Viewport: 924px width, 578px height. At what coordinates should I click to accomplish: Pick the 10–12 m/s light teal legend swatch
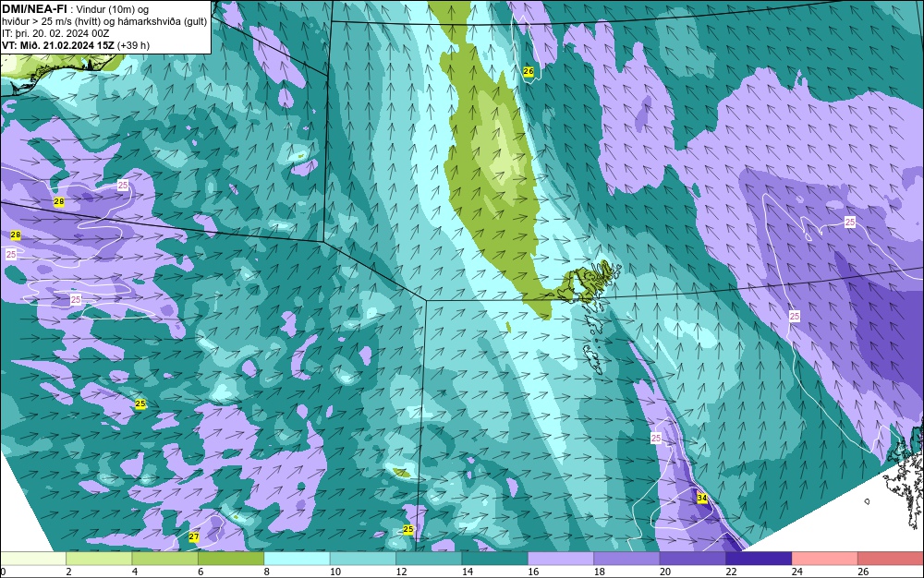(x=363, y=559)
